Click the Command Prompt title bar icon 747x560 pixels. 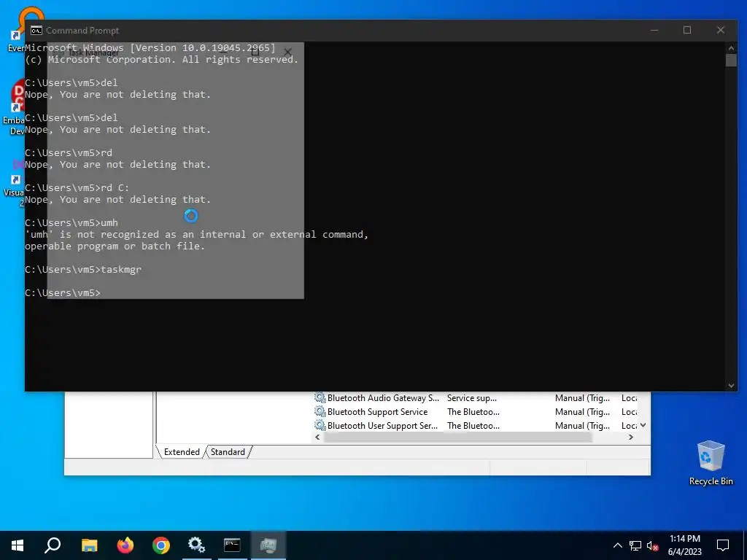(x=36, y=31)
